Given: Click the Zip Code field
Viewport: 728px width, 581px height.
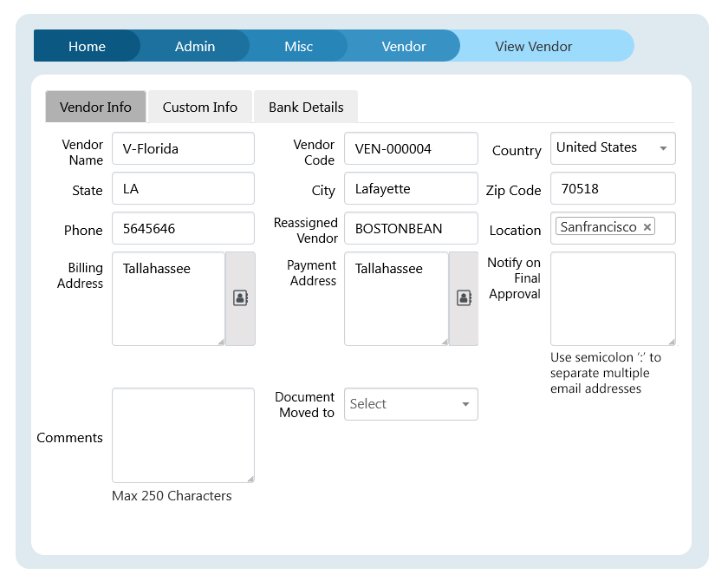Looking at the screenshot, I should tap(612, 188).
